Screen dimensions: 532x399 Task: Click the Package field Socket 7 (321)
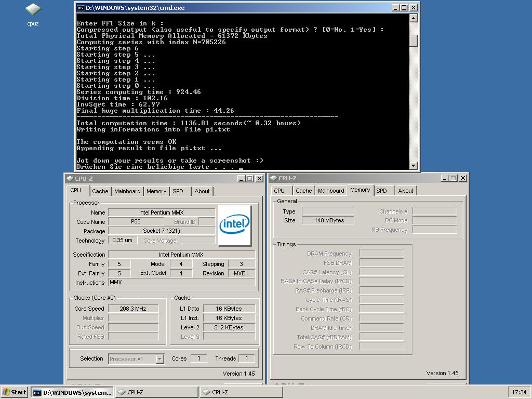(162, 231)
